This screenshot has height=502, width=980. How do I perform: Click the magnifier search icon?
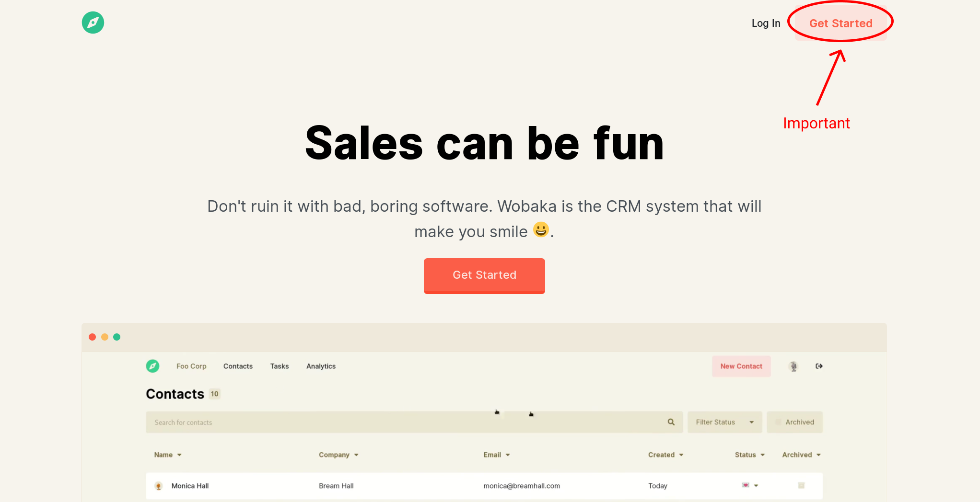click(x=671, y=422)
